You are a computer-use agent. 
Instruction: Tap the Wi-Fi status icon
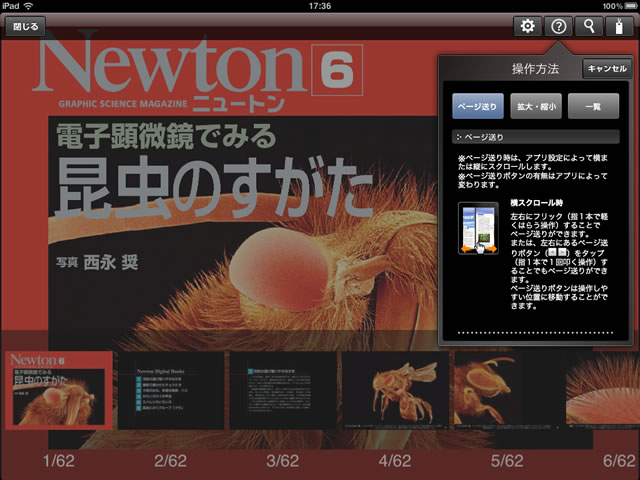click(29, 6)
